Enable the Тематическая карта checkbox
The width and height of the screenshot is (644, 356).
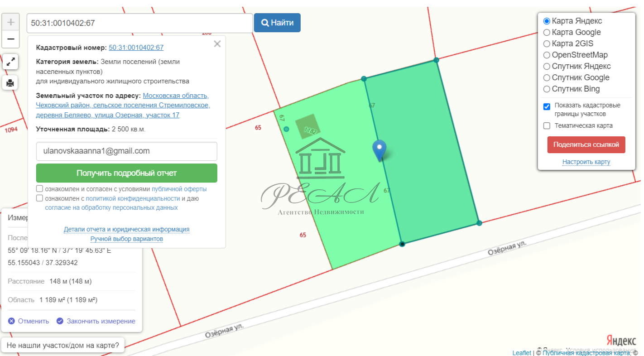tap(547, 125)
